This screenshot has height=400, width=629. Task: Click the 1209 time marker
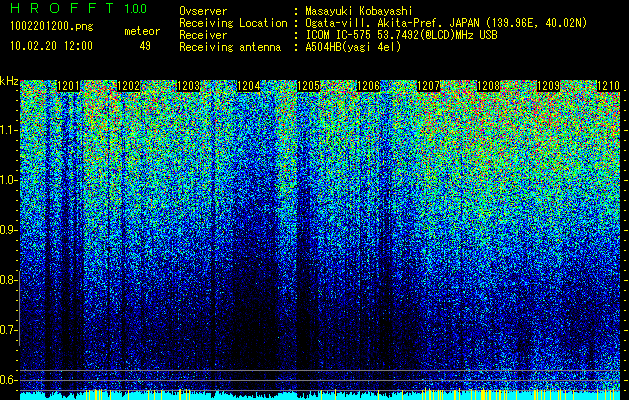point(548,86)
